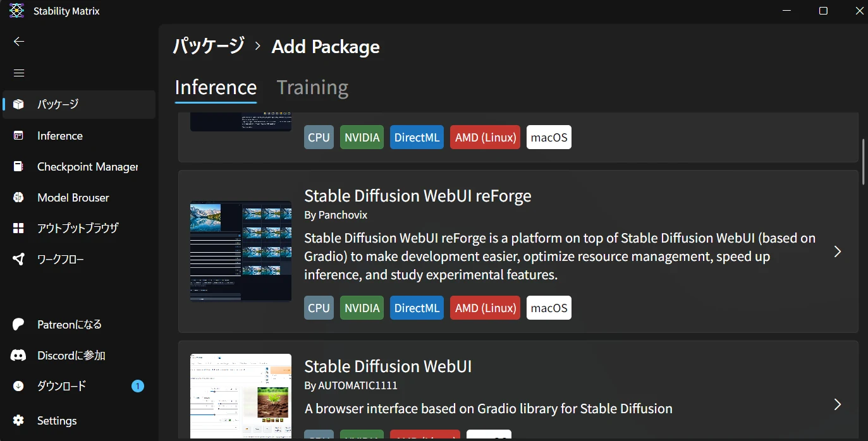Screen dimensions: 868x441
Task: Click AMD (Linux) badge in reForge card
Action: (485, 308)
